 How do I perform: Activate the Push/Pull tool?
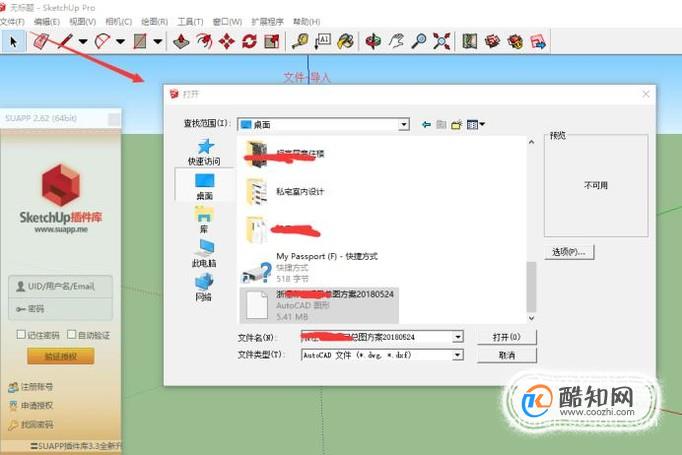coord(181,42)
